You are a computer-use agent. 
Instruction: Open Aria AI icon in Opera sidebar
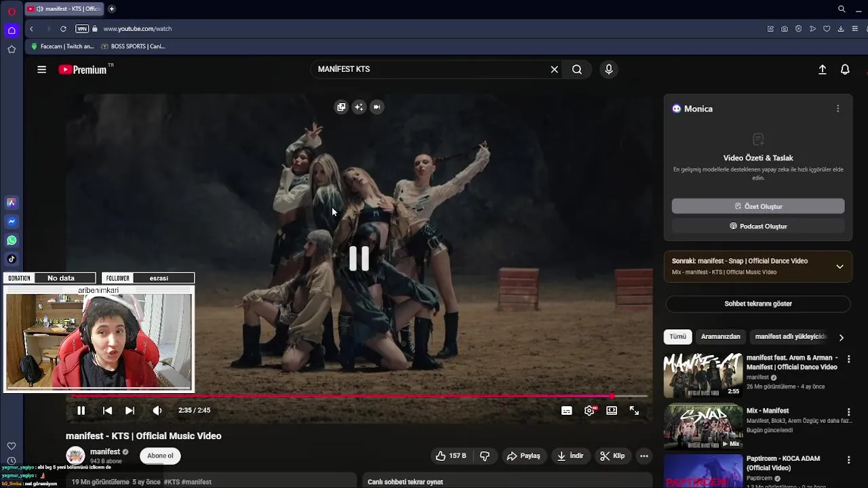(12, 203)
